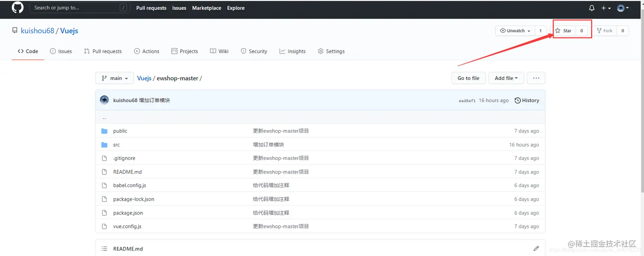
Task: Open the src folder
Action: pyautogui.click(x=116, y=145)
